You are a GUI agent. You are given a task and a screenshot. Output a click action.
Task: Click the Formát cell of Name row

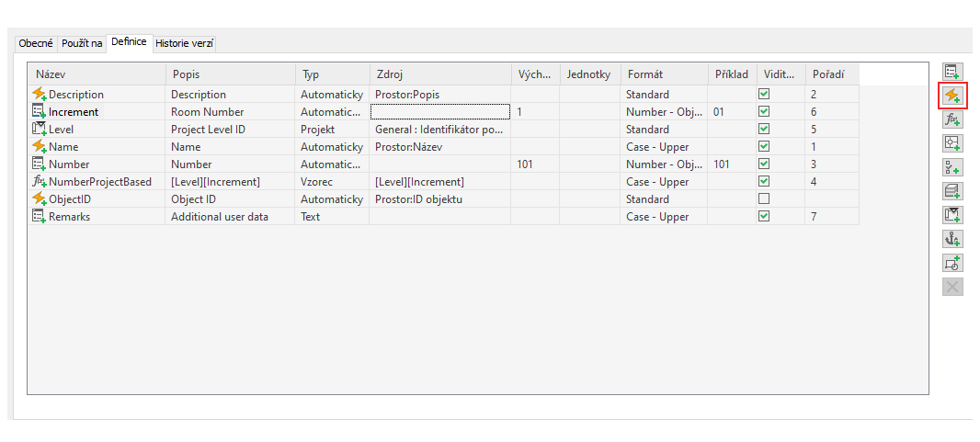coord(663,147)
